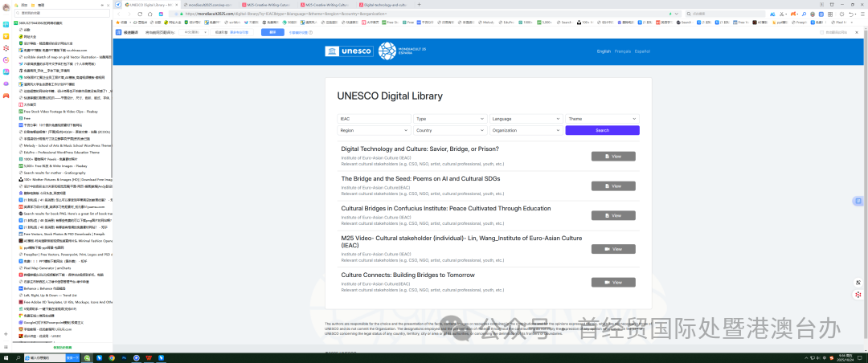The image size is (868, 363).
Task: Click the video camera icon for Culture Connects
Action: click(x=608, y=283)
